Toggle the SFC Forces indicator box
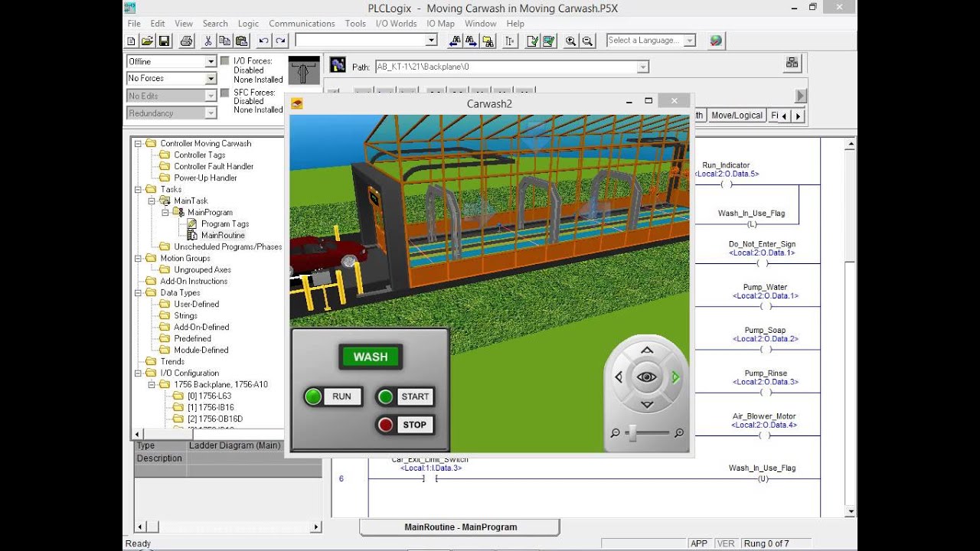980x551 pixels. coord(224,93)
